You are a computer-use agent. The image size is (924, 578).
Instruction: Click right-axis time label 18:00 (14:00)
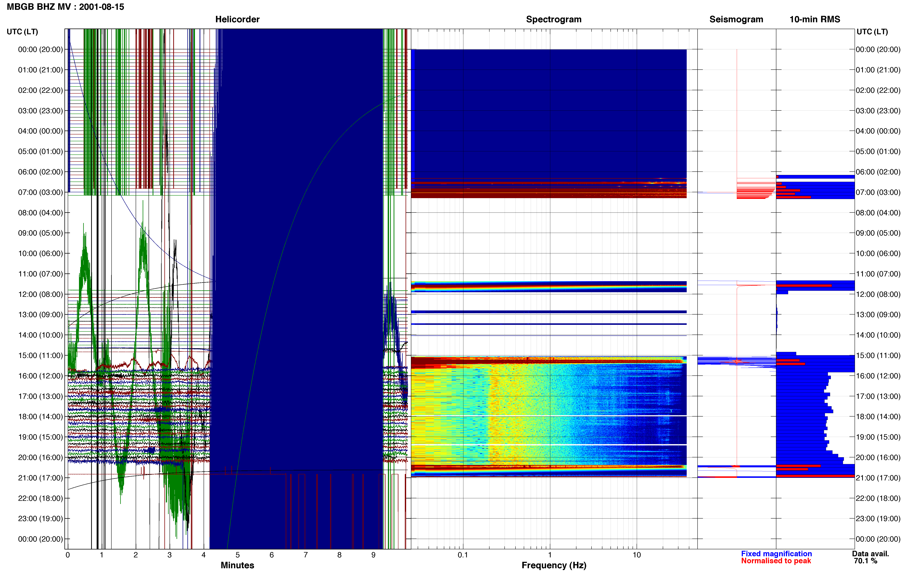coord(878,417)
